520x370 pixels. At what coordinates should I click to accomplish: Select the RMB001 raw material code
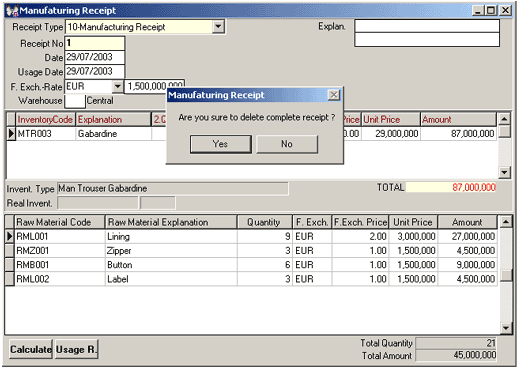[x=60, y=265]
